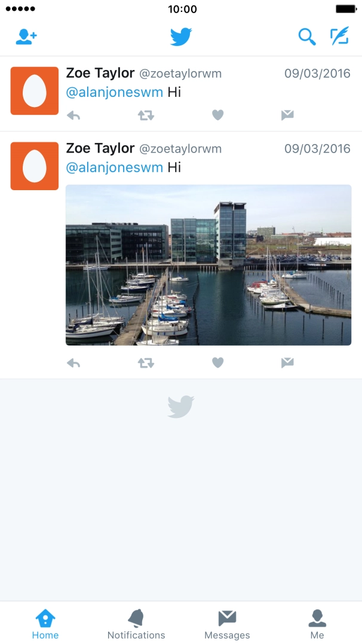Viewport: 362px width, 644px height.
Task: View the harbor photo full screen
Action: 208,265
